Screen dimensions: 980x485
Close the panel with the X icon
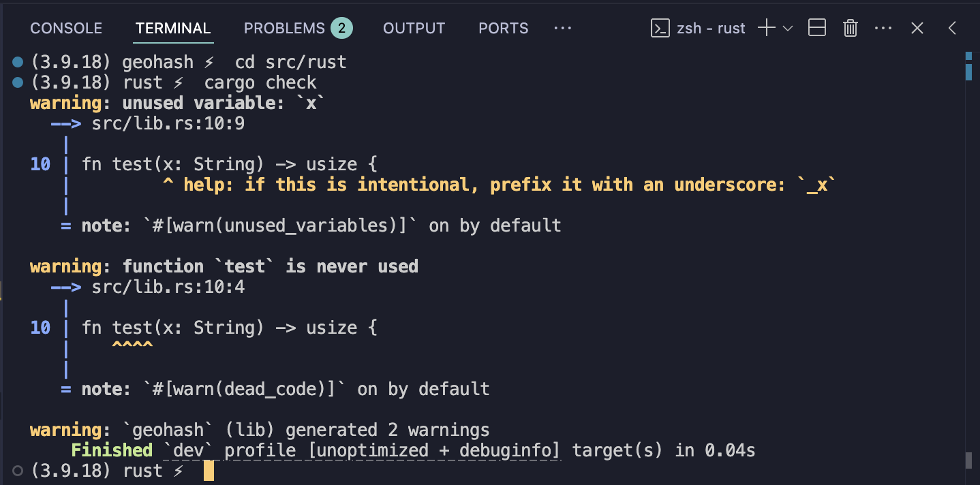917,28
